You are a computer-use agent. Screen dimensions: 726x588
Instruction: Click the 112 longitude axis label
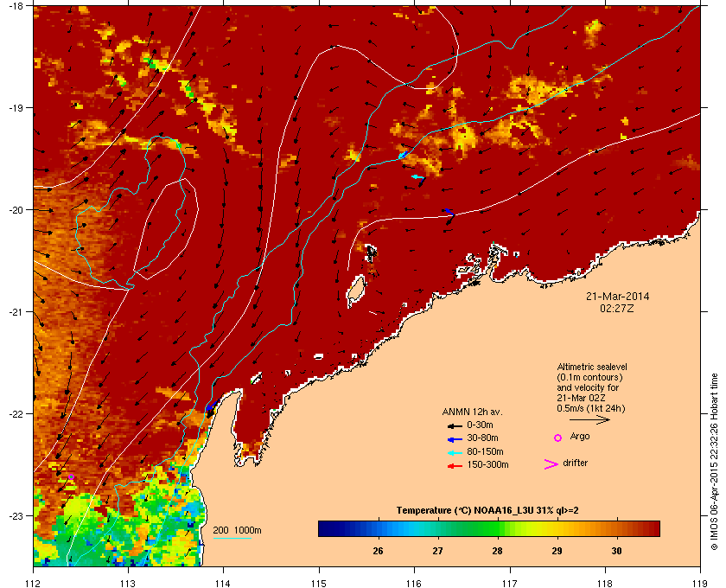(x=34, y=584)
